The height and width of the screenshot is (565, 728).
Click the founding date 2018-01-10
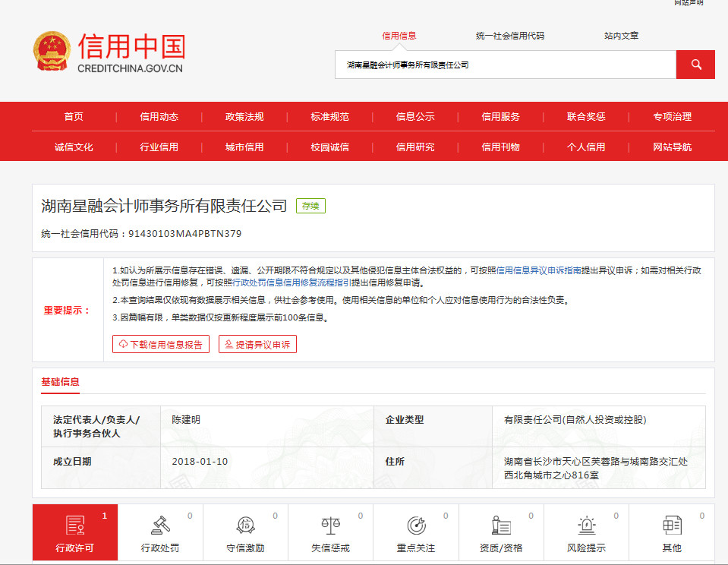click(x=200, y=462)
